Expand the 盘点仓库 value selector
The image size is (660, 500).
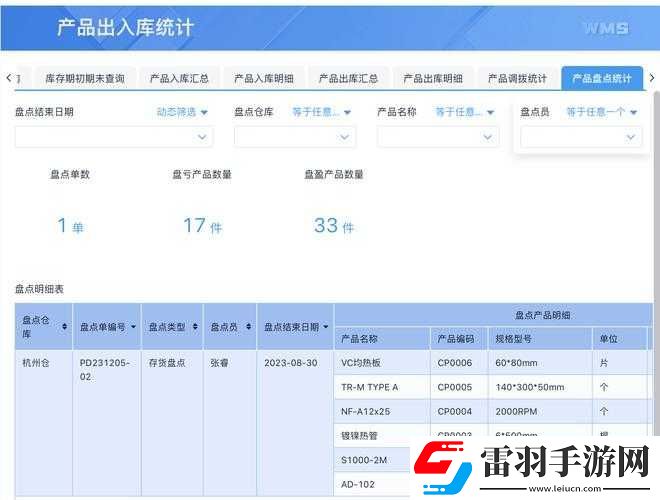click(295, 137)
